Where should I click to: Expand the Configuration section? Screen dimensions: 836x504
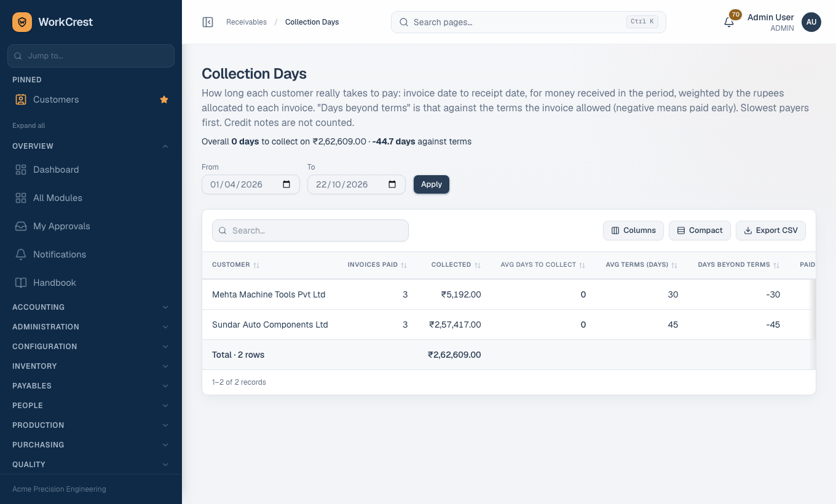(91, 347)
